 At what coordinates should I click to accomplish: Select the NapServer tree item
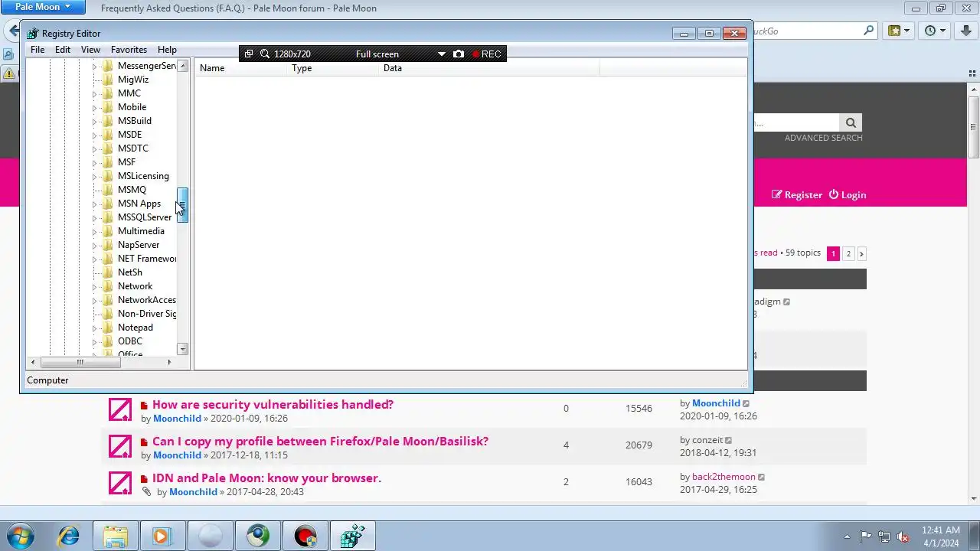[x=139, y=245]
